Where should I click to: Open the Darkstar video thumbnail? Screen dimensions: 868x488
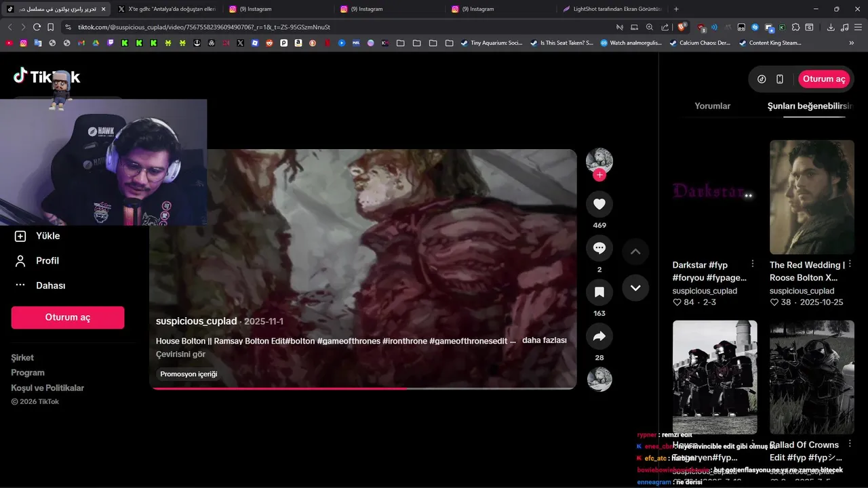tap(715, 197)
